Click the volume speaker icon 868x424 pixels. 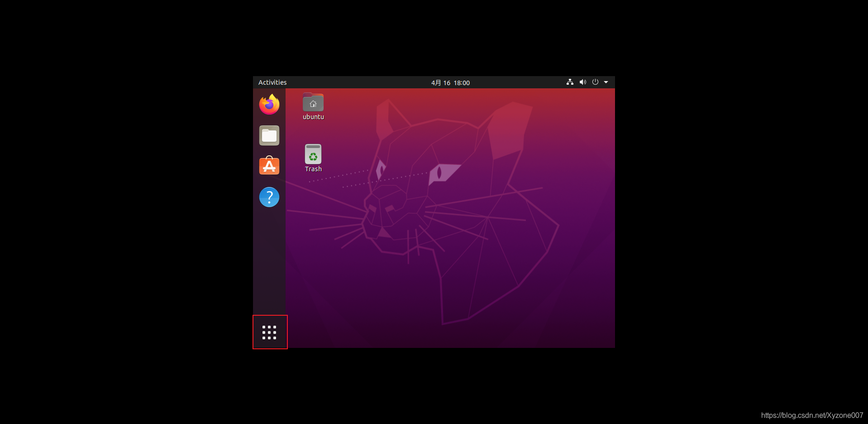(582, 82)
